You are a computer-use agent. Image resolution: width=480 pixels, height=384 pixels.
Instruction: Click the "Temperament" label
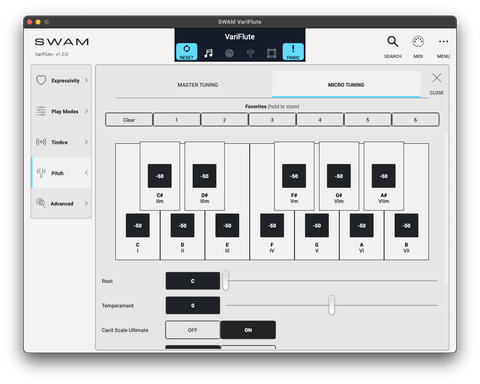point(118,305)
